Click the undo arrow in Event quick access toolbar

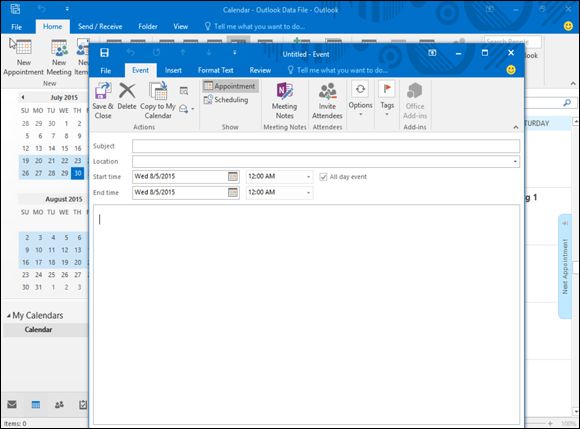tap(131, 53)
